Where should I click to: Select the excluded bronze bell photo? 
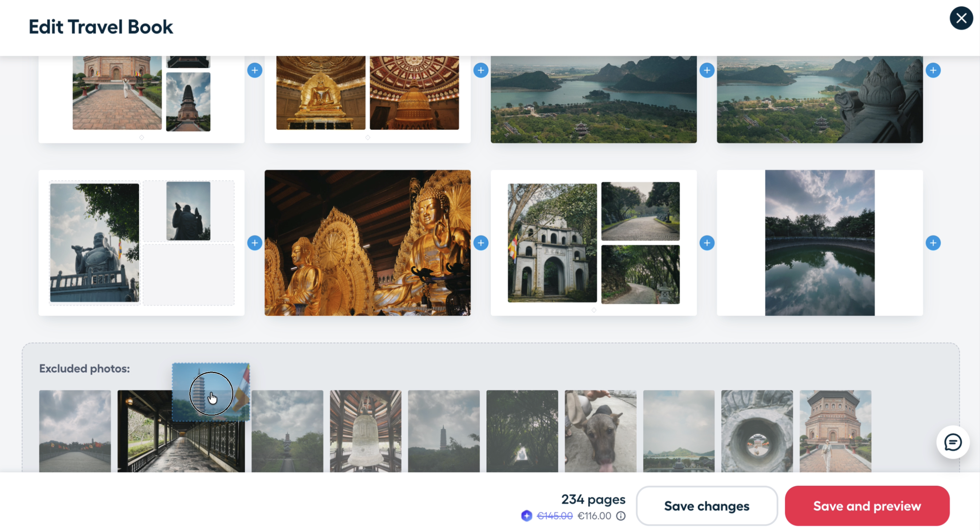coord(366,431)
